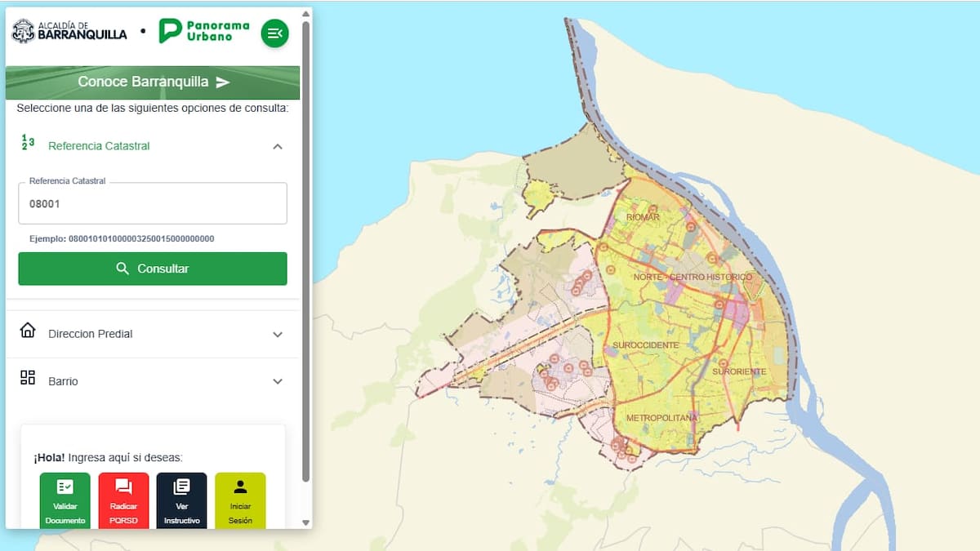Click the Direccion Predial house icon
The image size is (980, 551).
coord(28,331)
